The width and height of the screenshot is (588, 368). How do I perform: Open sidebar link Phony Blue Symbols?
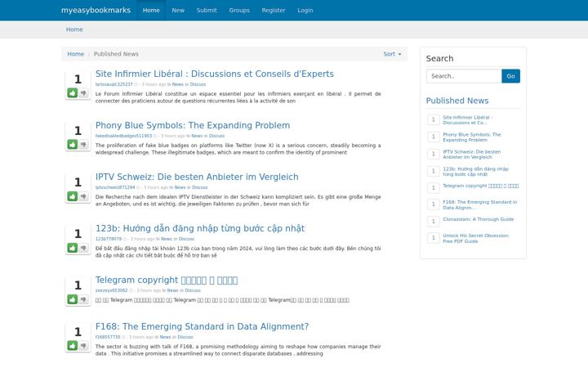point(472,137)
